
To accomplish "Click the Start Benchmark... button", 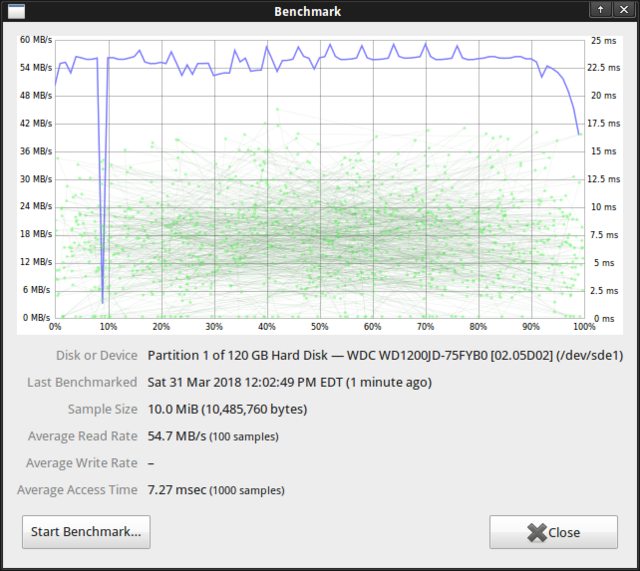I will 86,532.
